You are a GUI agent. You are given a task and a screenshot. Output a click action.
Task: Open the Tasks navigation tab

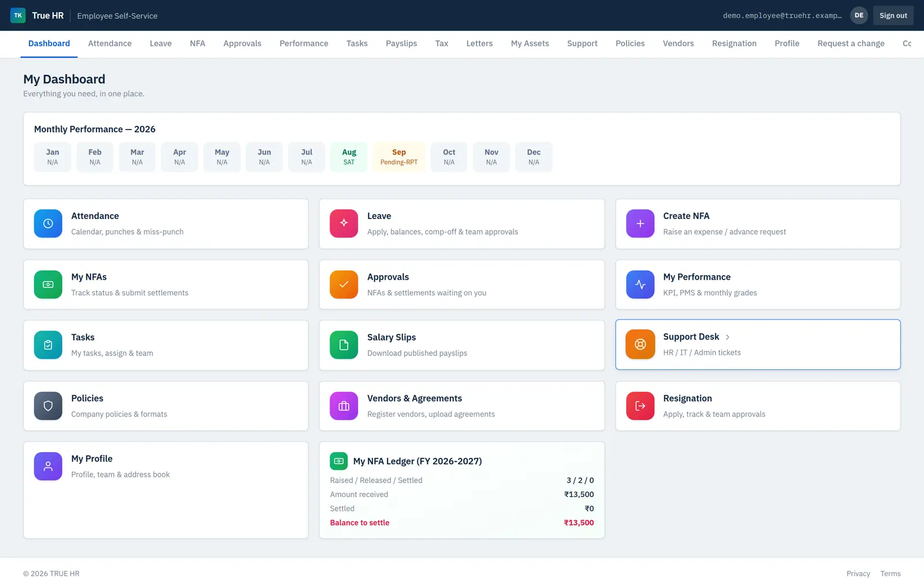pyautogui.click(x=357, y=44)
